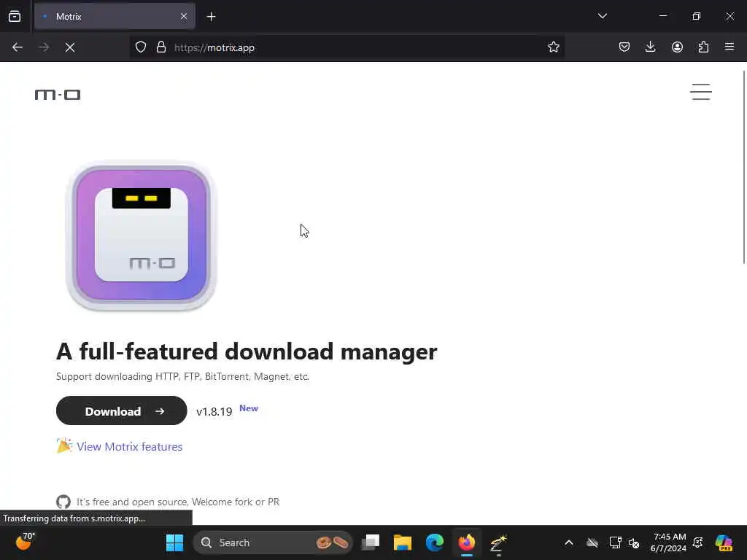
Task: Click the Motrix app icon image
Action: pyautogui.click(x=141, y=236)
